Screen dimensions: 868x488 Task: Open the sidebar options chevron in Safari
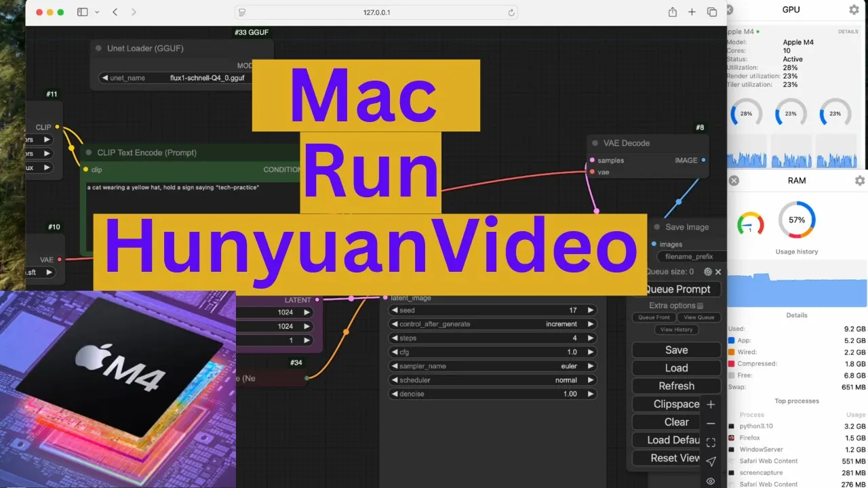97,12
